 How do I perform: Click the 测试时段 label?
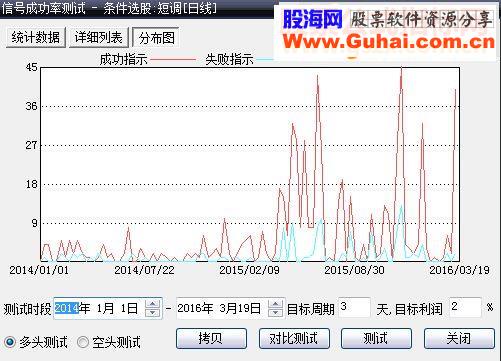(27, 309)
